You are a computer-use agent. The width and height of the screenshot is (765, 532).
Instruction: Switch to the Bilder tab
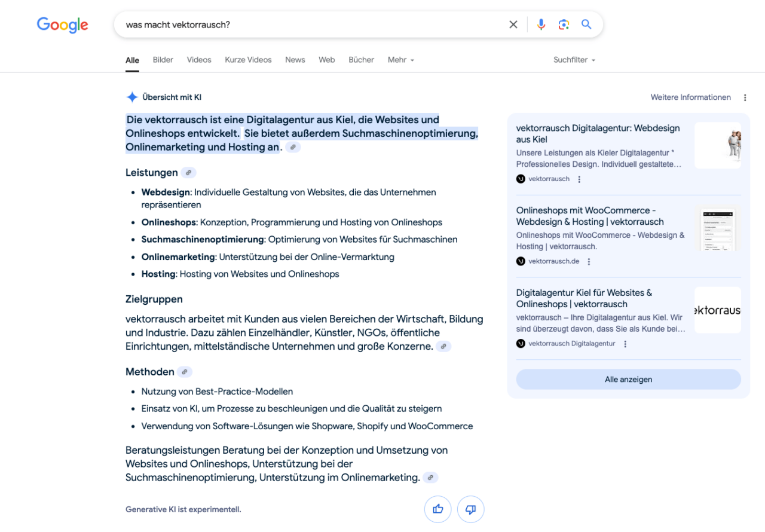click(163, 60)
